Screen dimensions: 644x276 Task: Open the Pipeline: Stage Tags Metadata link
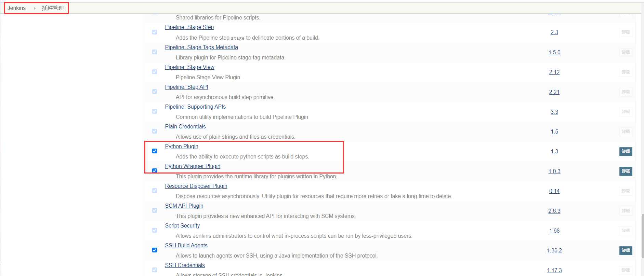[201, 47]
